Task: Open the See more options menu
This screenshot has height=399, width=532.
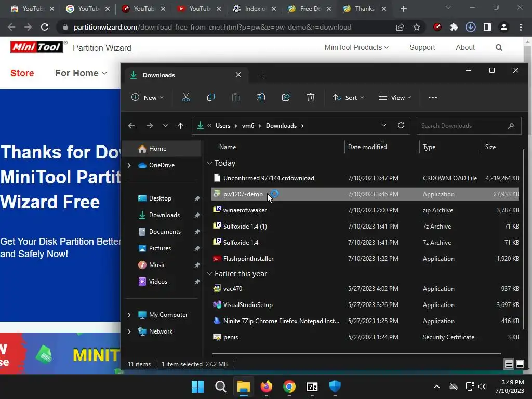Action: coord(433,98)
